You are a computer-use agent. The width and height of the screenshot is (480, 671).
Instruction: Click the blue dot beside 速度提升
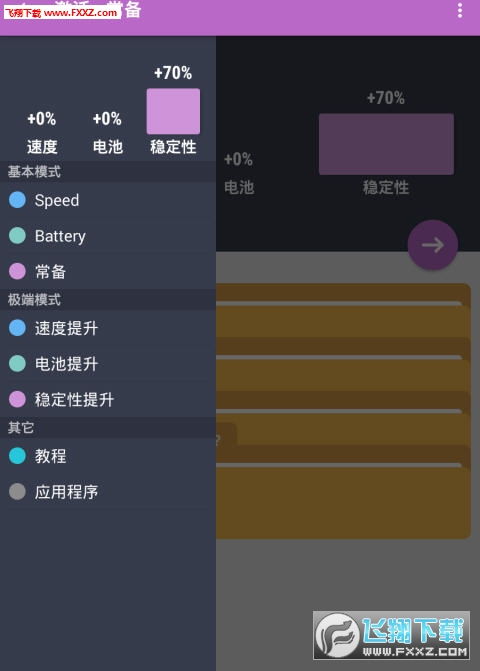18,328
